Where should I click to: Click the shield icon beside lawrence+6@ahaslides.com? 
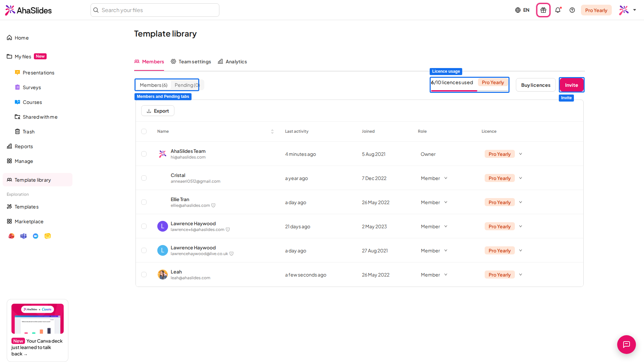(x=228, y=230)
